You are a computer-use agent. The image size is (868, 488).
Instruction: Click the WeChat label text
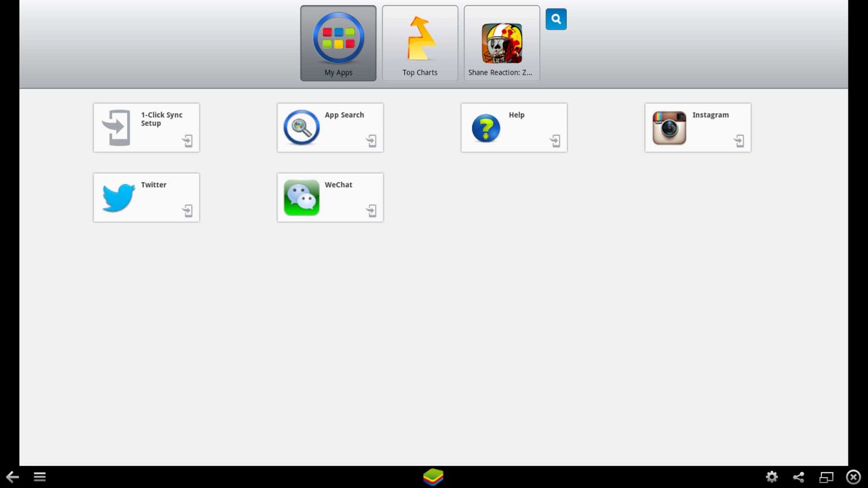[x=339, y=185]
